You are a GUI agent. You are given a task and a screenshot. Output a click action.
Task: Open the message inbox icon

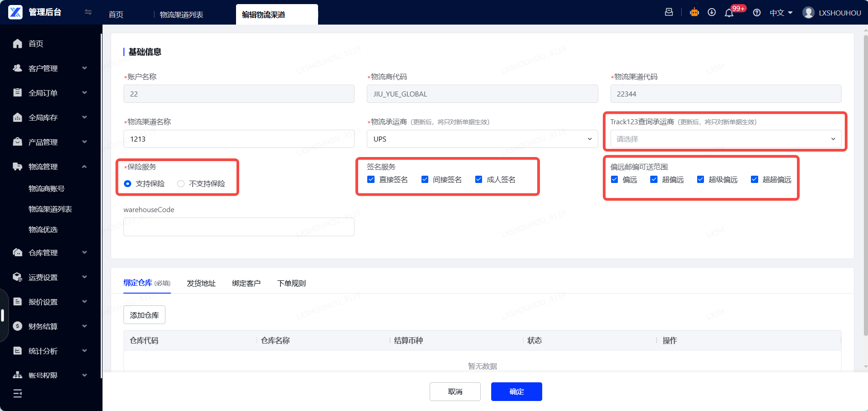pyautogui.click(x=669, y=12)
